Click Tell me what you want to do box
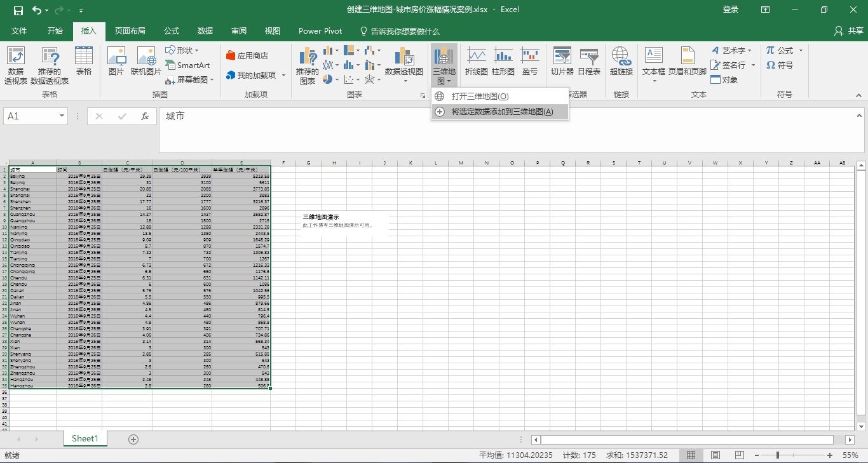The image size is (868, 463). coord(400,30)
